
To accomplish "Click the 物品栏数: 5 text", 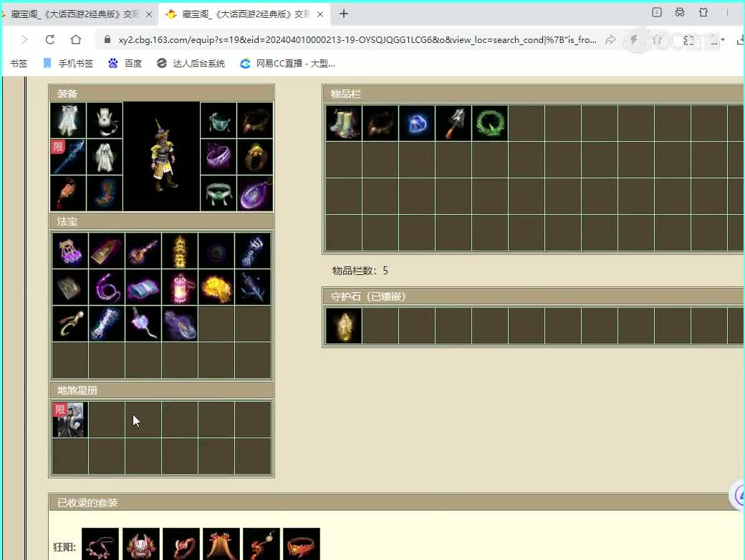I will [x=360, y=271].
